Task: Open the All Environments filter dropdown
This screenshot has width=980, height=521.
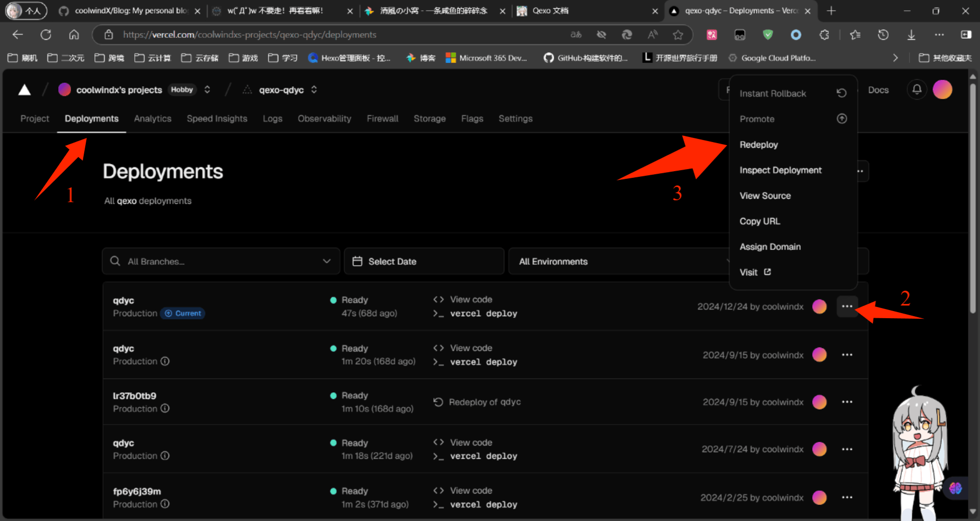Action: click(618, 262)
